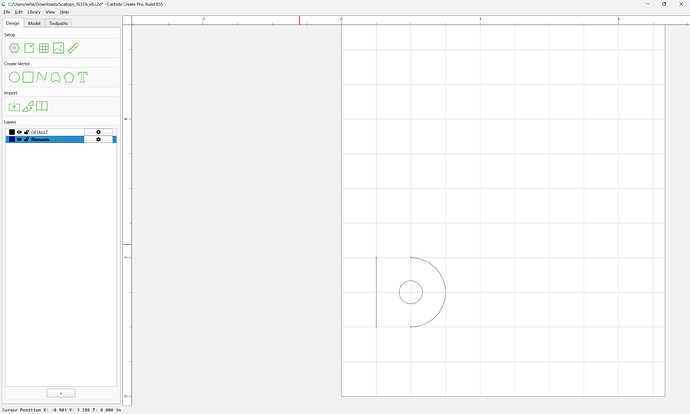Select the Polygon vector tool
This screenshot has width=690, height=414.
[69, 77]
